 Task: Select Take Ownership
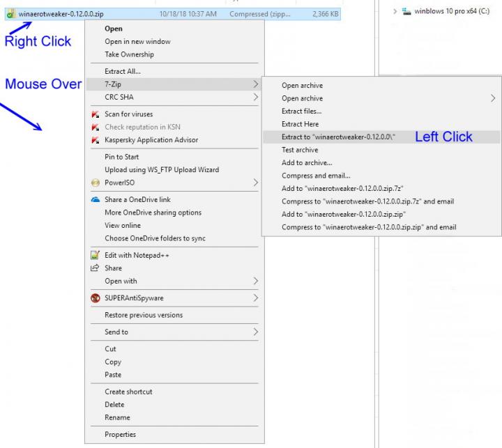(x=130, y=54)
